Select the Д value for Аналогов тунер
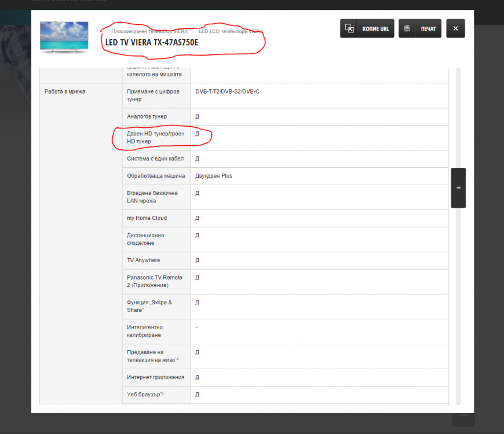504x434 pixels. tap(198, 117)
